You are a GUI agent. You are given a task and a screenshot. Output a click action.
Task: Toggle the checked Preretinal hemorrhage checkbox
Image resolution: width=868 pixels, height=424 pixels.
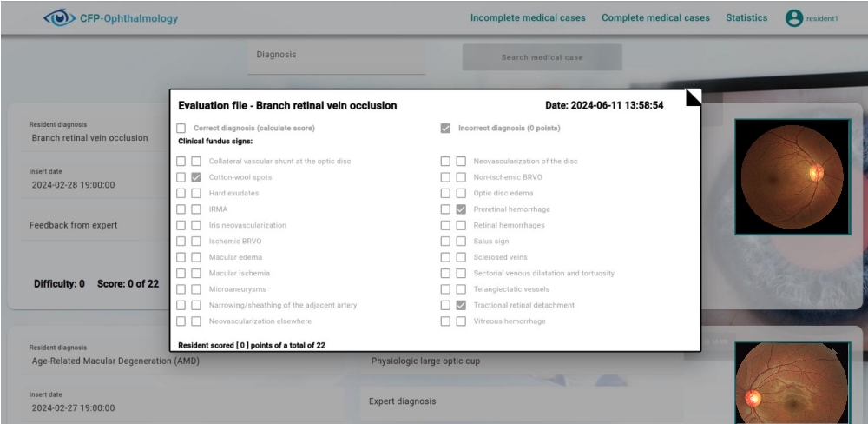461,209
